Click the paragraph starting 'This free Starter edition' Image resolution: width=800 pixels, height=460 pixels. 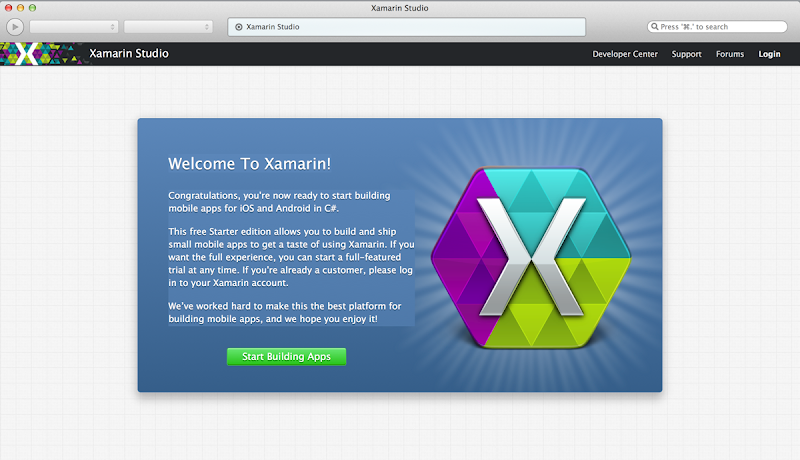point(291,257)
